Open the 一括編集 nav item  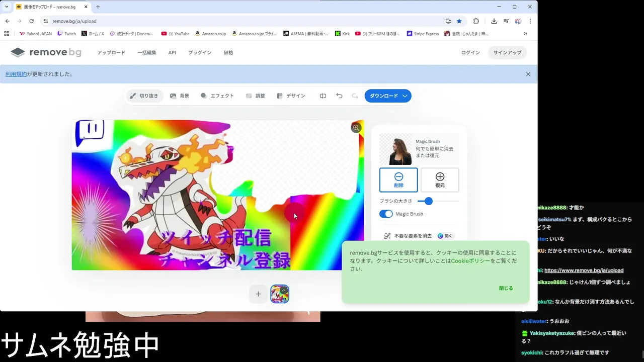point(147,52)
